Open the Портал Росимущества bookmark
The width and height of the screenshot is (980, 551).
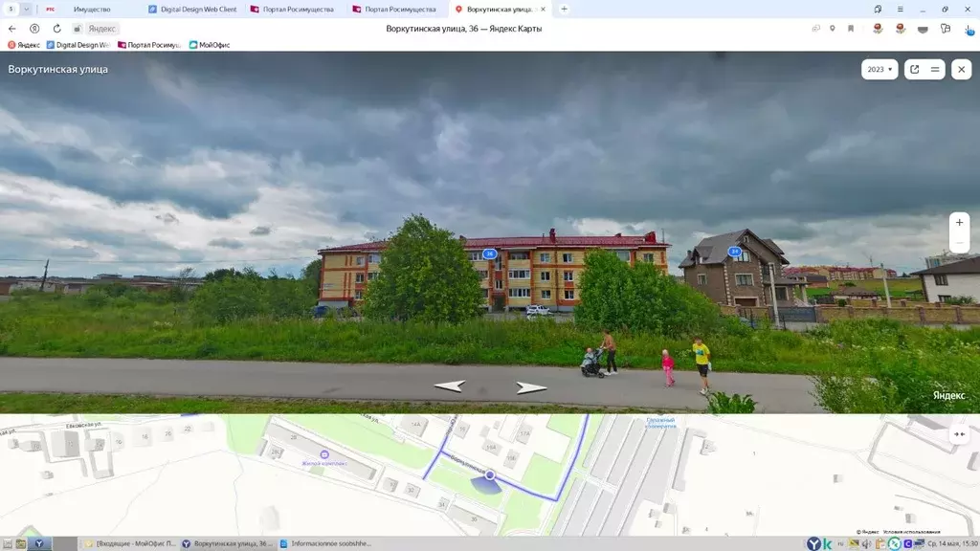(x=149, y=45)
